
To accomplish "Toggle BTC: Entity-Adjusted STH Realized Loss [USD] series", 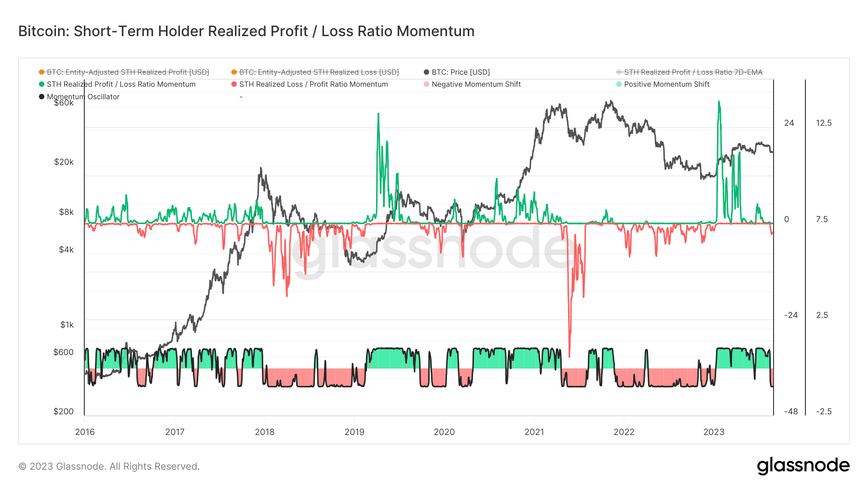I will (x=319, y=72).
